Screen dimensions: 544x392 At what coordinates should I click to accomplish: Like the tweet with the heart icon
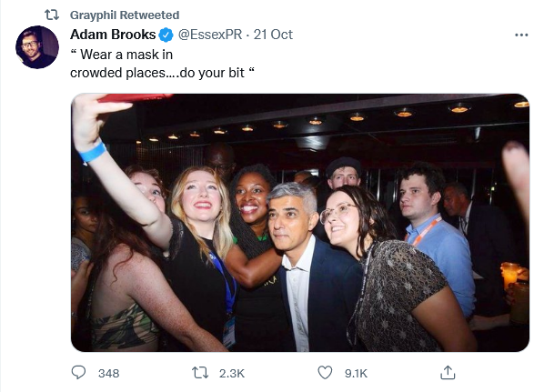point(325,373)
